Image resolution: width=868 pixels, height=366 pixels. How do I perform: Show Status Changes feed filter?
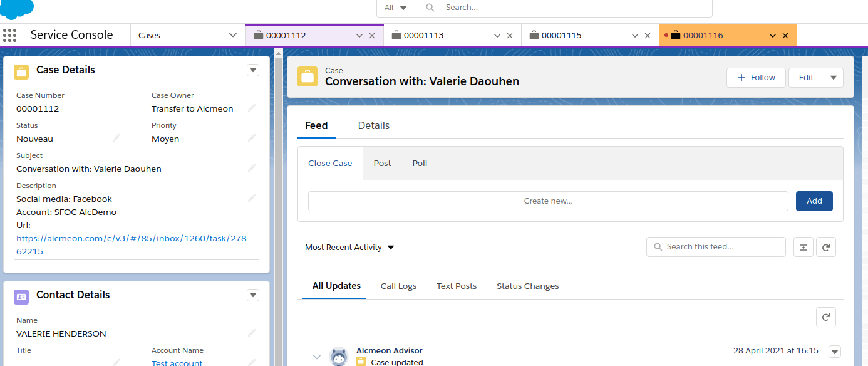528,286
